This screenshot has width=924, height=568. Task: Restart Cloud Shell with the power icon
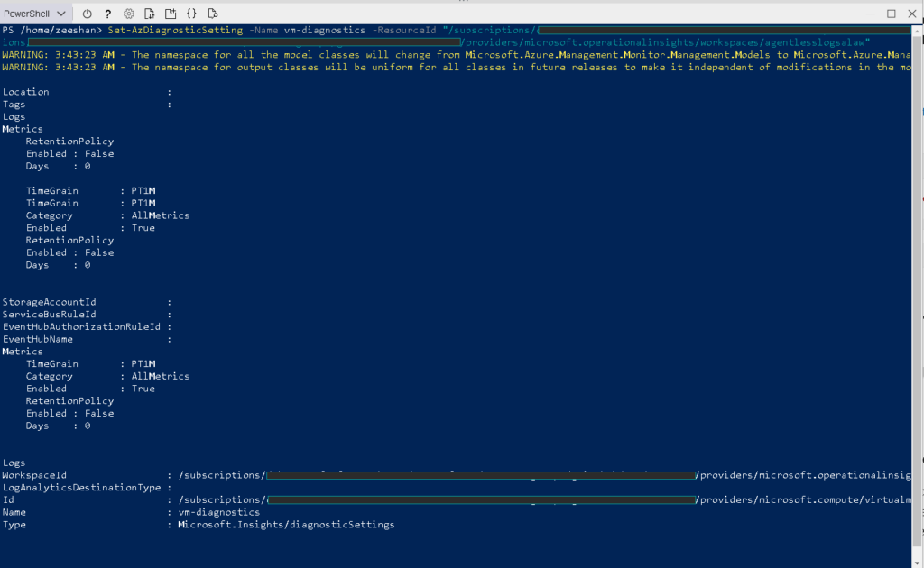(88, 14)
